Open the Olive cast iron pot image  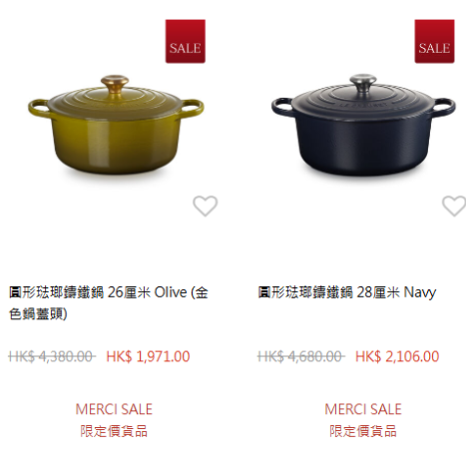(x=116, y=126)
